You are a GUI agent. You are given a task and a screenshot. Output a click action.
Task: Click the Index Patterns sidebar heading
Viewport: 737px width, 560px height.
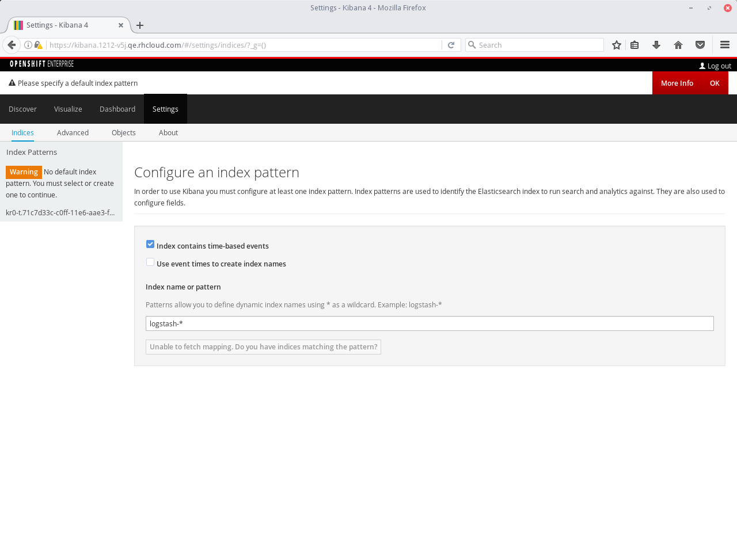(32, 152)
